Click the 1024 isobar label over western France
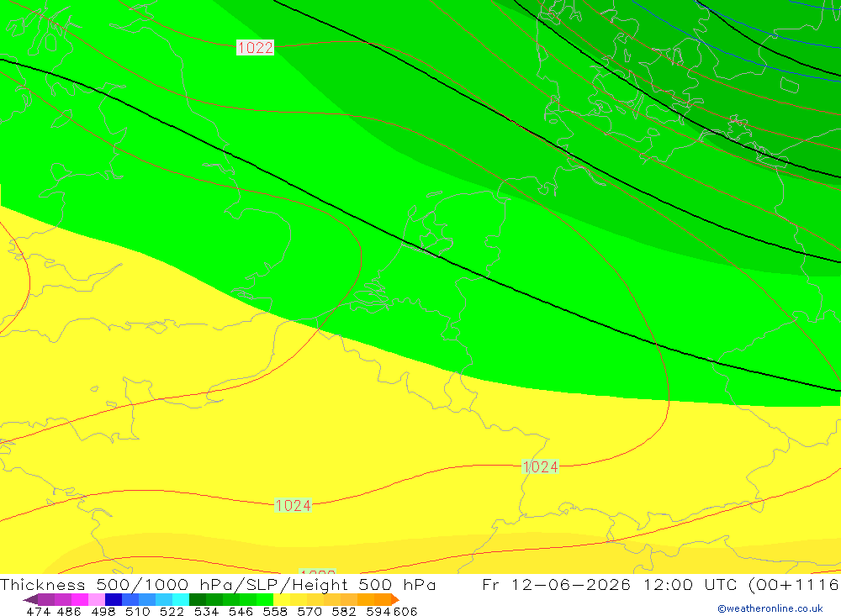This screenshot has height=616, width=841. click(293, 505)
